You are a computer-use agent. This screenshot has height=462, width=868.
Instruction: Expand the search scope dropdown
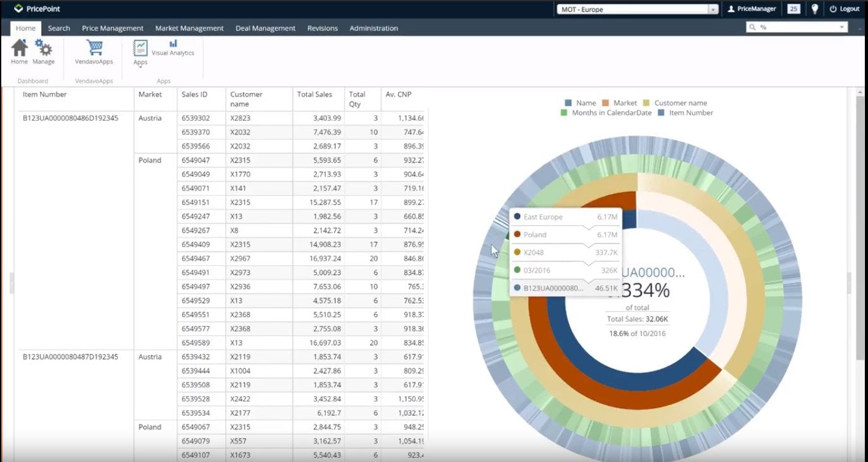(843, 27)
